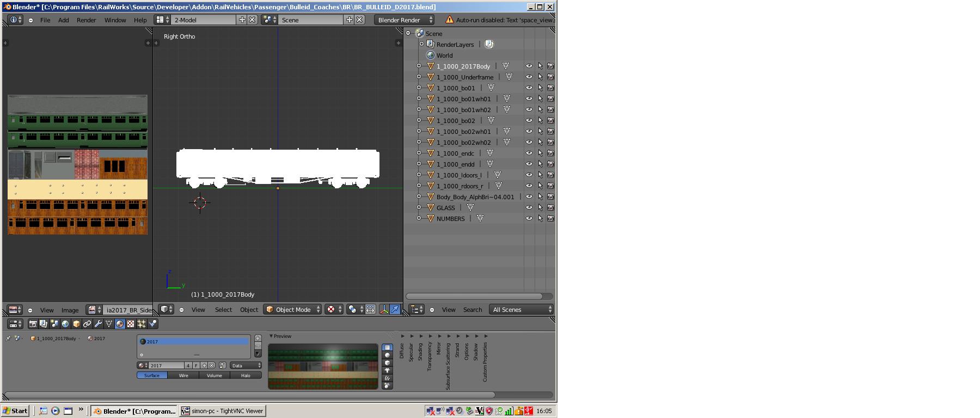Open the World properties globe tab
Image resolution: width=980 pixels, height=418 pixels.
point(65,324)
